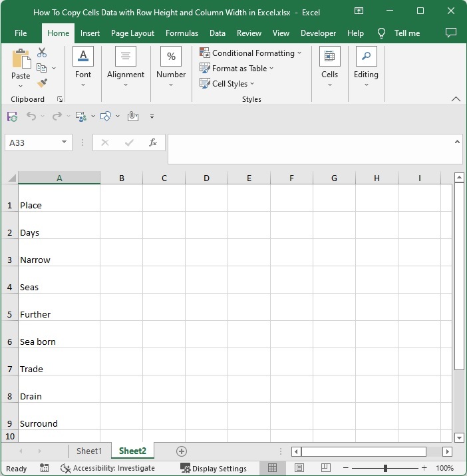467x476 pixels.
Task: Switch to the Data tab
Action: [218, 33]
